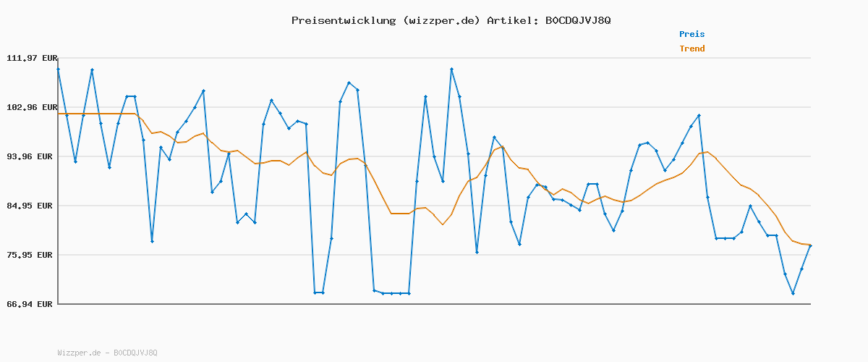Viewport: 868px width, 362px height.
Task: Click the 111.97 EUR axis label
Action: [31, 58]
